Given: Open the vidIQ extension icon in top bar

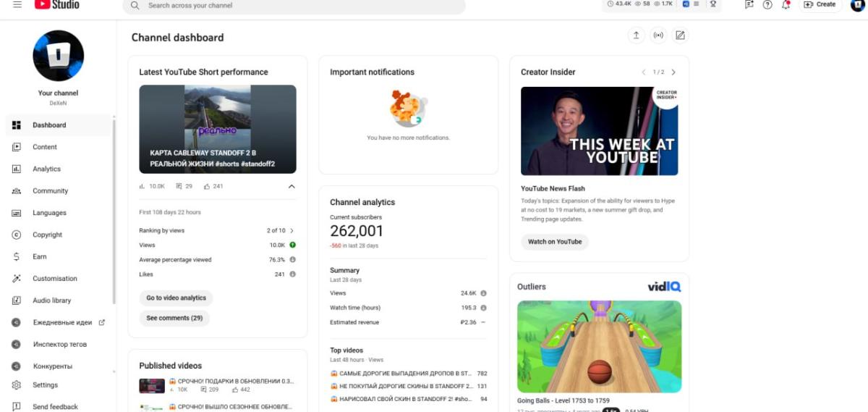Looking at the screenshot, I should coord(686,4).
